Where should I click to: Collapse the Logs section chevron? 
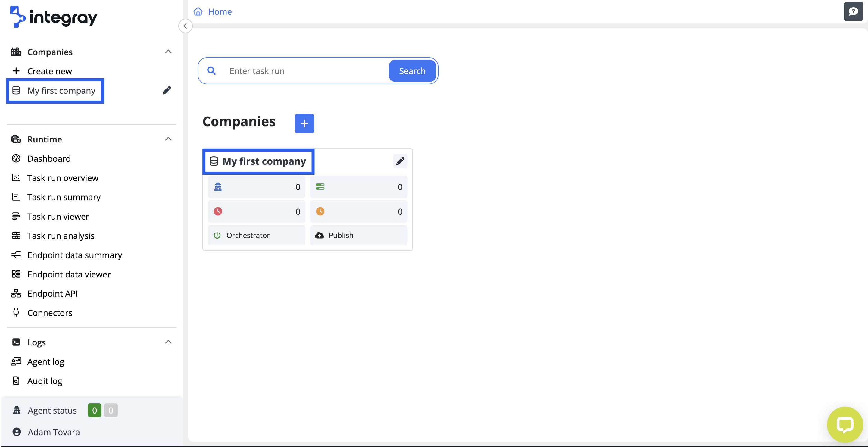pos(168,342)
